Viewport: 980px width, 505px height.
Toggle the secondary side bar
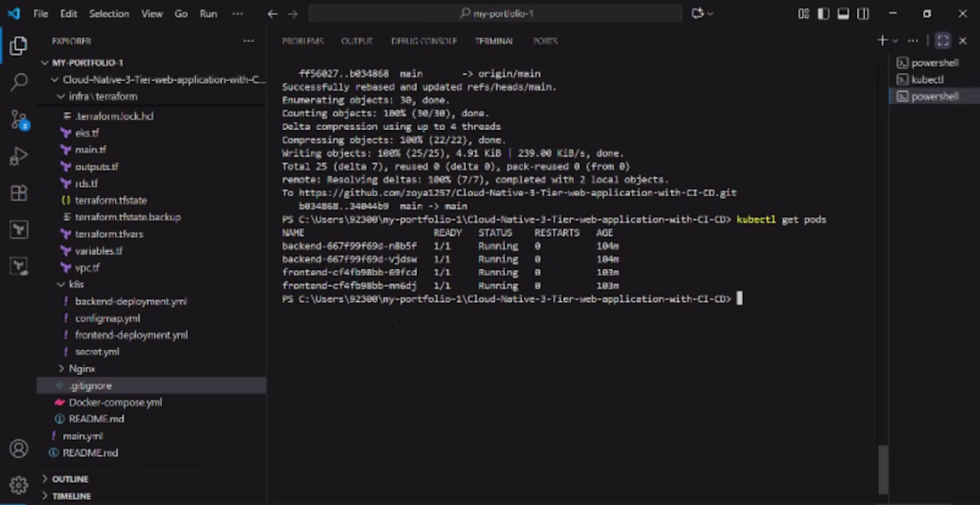click(x=862, y=13)
